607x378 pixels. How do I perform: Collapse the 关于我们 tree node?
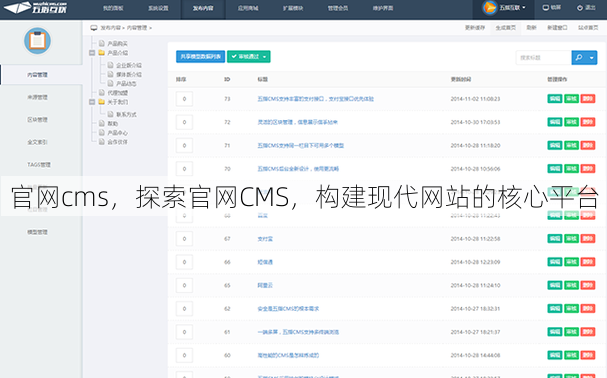tap(92, 102)
